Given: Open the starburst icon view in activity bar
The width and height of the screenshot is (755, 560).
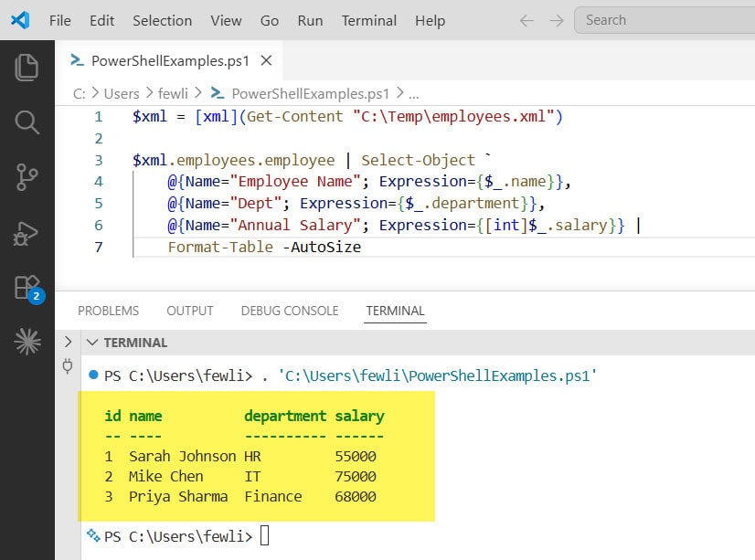Looking at the screenshot, I should pos(27,342).
